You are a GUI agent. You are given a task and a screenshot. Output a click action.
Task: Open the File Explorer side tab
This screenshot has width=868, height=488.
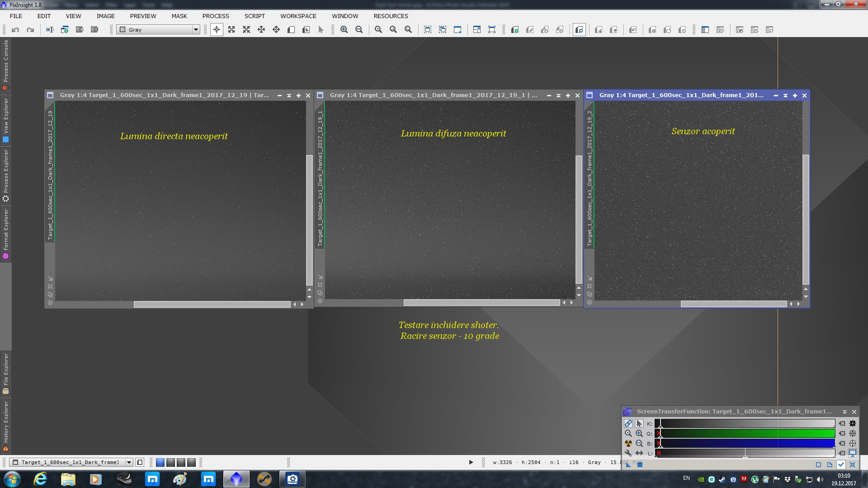click(6, 373)
